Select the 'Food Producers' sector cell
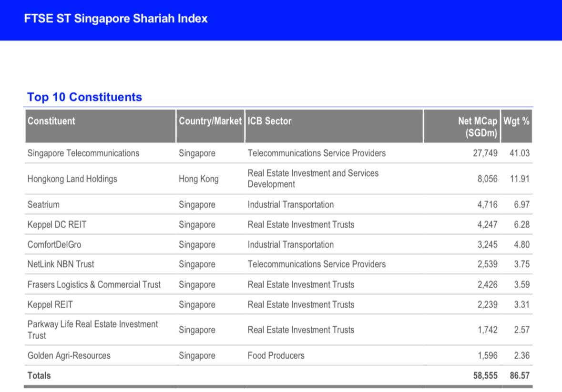The height and width of the screenshot is (392, 562). pyautogui.click(x=276, y=355)
